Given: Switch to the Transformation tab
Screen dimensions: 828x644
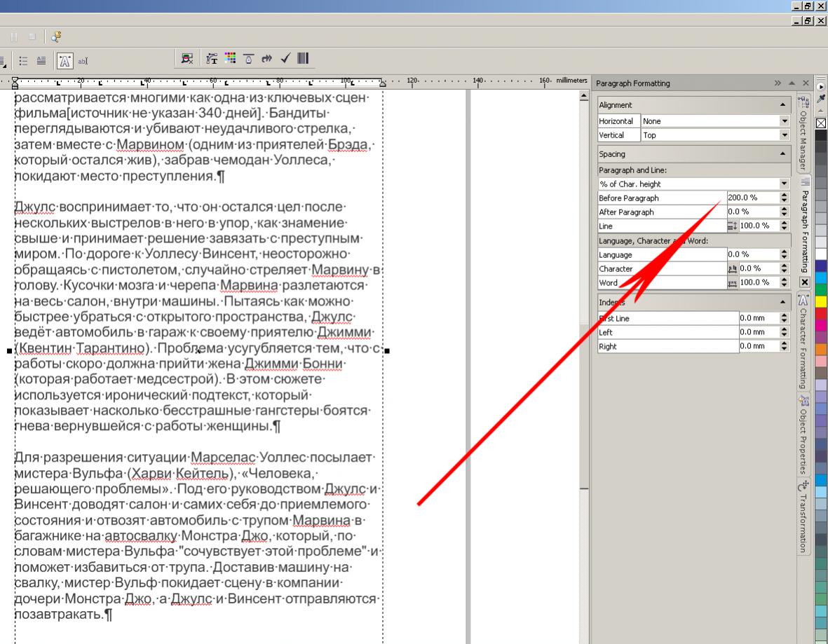Looking at the screenshot, I should click(803, 517).
